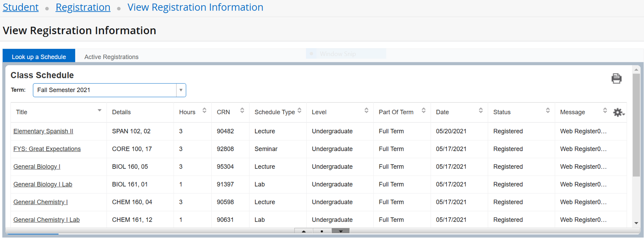This screenshot has height=242, width=644.
Task: Open General Chemistry I course link
Action: pyautogui.click(x=40, y=202)
